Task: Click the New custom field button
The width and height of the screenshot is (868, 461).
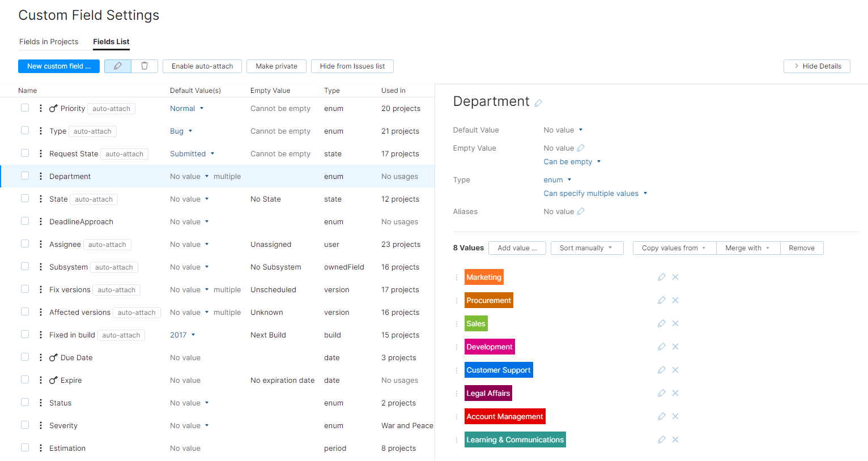Action: point(58,66)
